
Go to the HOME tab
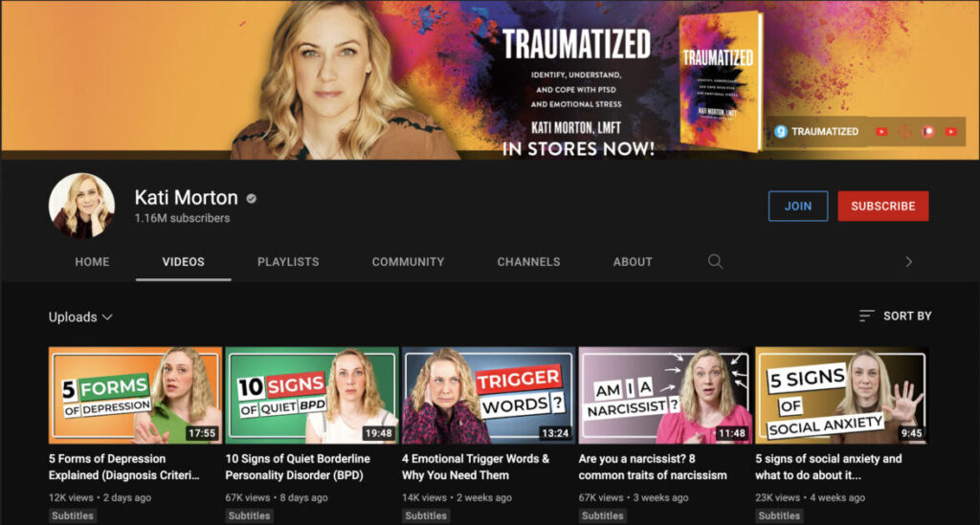[93, 262]
